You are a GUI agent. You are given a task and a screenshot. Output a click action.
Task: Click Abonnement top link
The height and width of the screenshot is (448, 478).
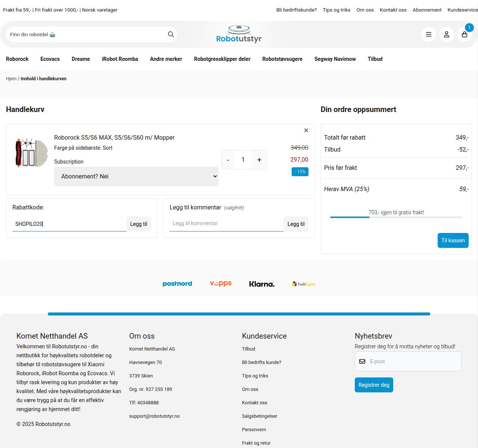427,10
